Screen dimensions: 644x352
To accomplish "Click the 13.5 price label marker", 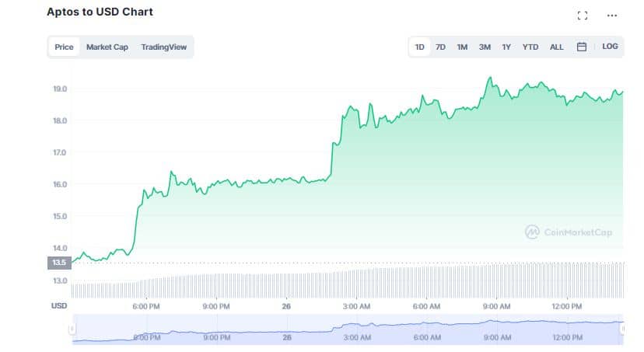I will [59, 263].
